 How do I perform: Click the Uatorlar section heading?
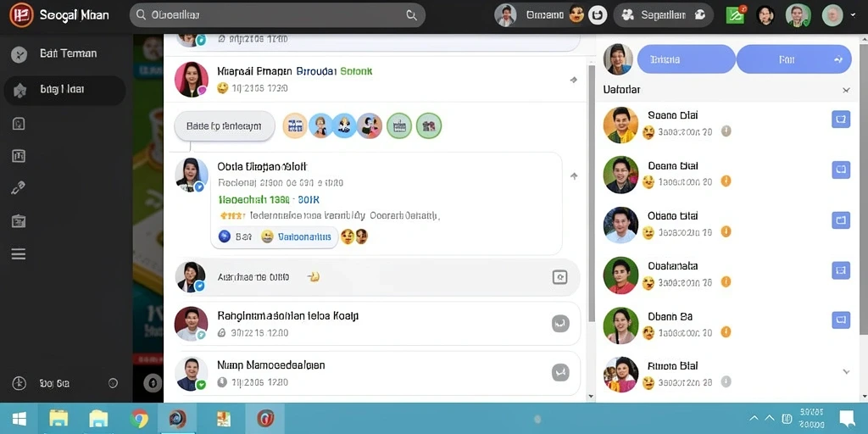621,90
